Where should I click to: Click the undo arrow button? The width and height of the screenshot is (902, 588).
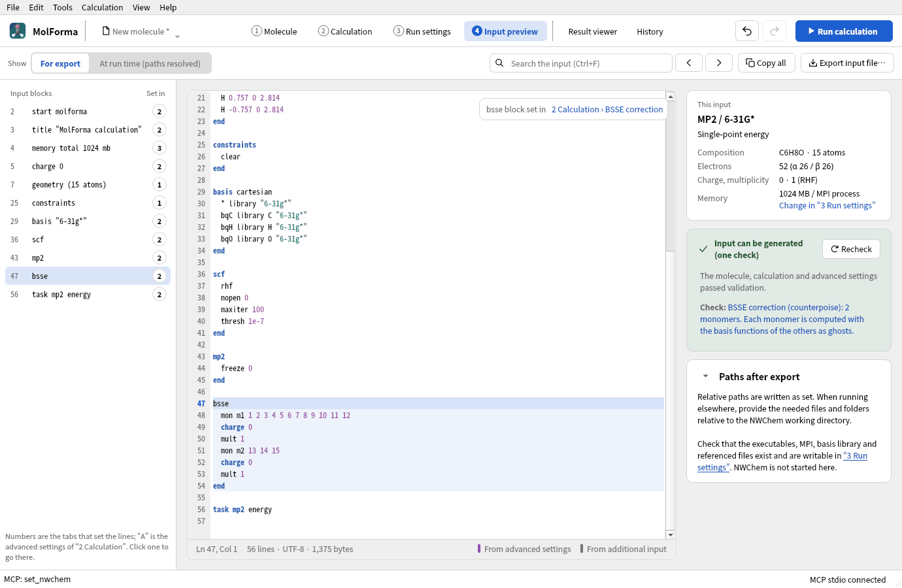point(747,31)
